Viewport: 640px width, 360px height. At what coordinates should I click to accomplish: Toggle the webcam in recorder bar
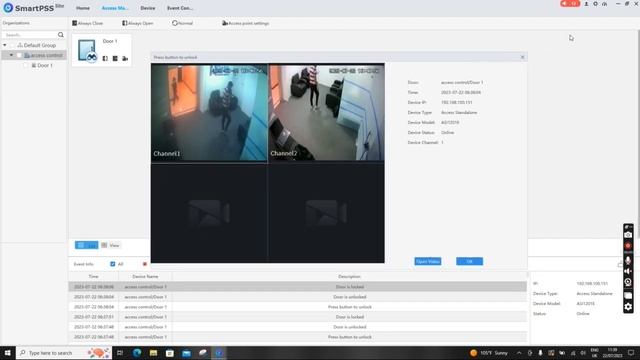(628, 282)
